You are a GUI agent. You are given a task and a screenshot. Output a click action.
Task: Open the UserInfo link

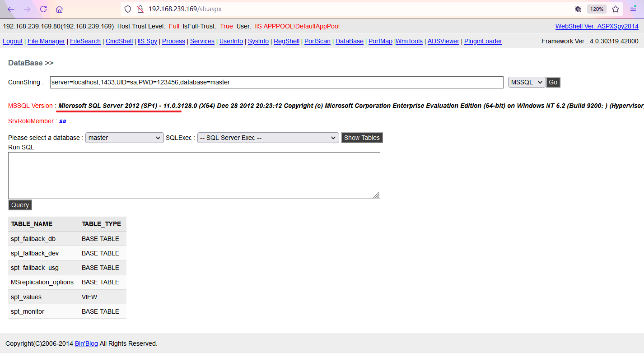pos(231,41)
